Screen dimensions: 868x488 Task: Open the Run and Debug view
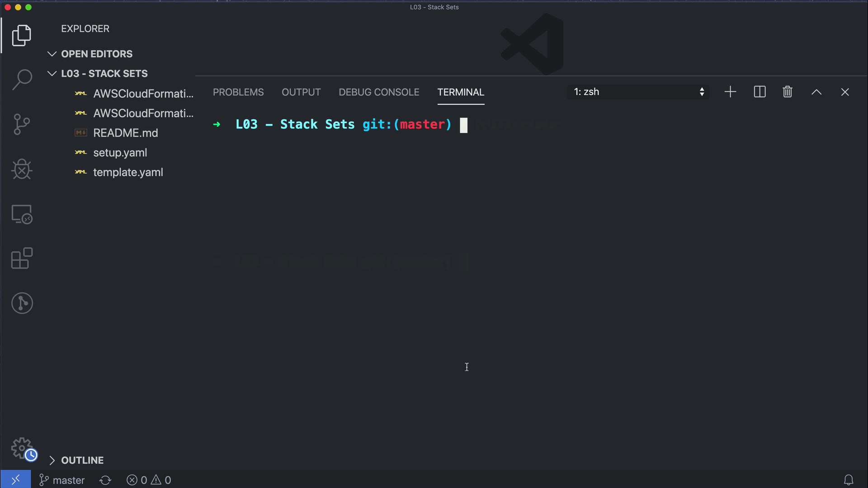(22, 169)
